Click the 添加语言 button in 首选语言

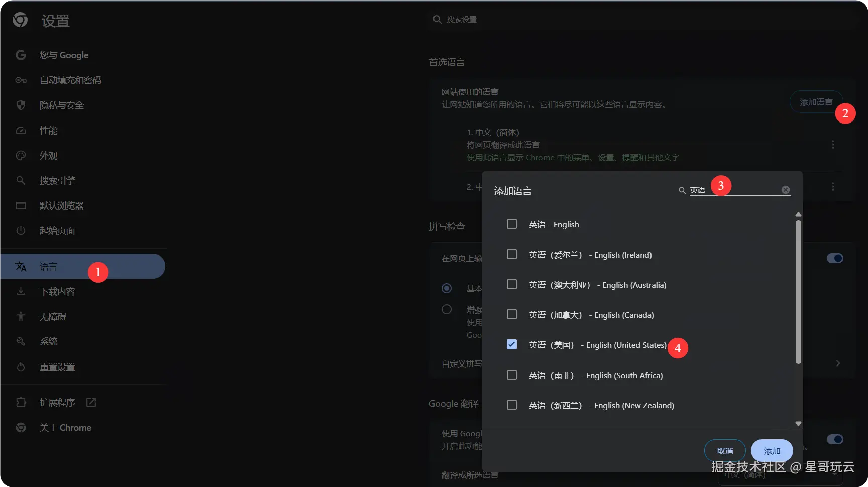[816, 102]
